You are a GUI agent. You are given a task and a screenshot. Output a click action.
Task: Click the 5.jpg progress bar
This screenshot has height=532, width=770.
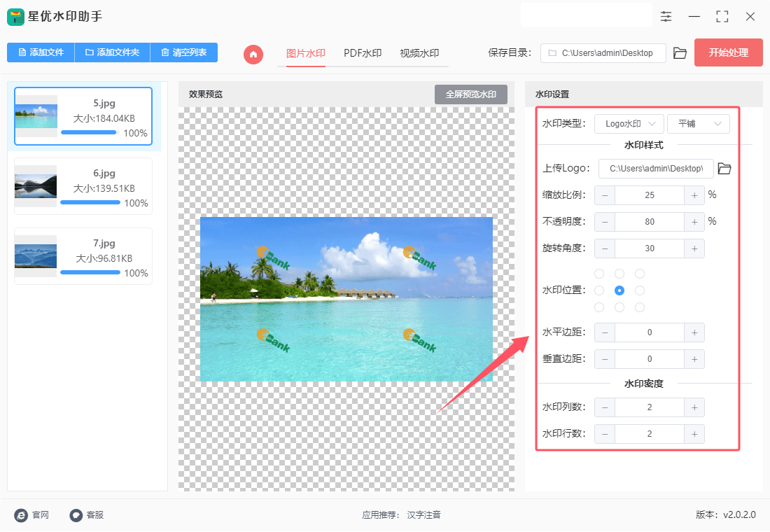point(90,132)
